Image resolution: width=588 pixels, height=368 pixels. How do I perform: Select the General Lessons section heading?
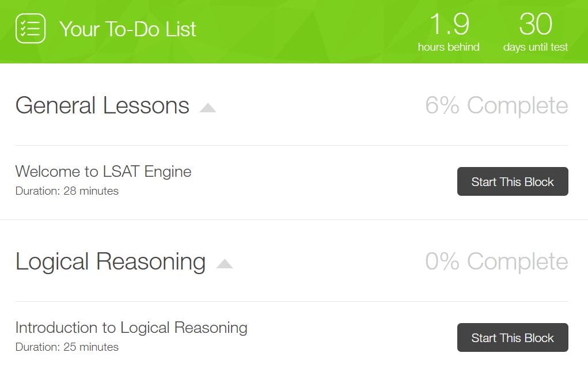click(102, 105)
